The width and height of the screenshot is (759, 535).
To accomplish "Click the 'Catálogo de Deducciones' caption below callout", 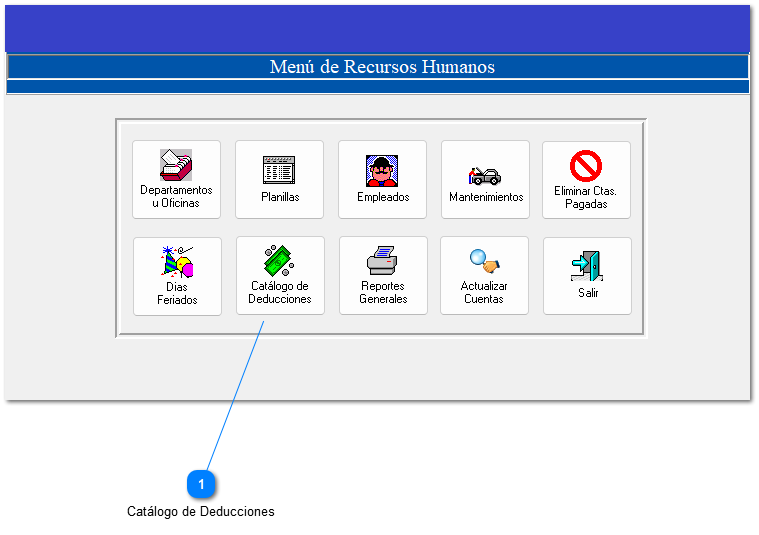I will pos(200,512).
